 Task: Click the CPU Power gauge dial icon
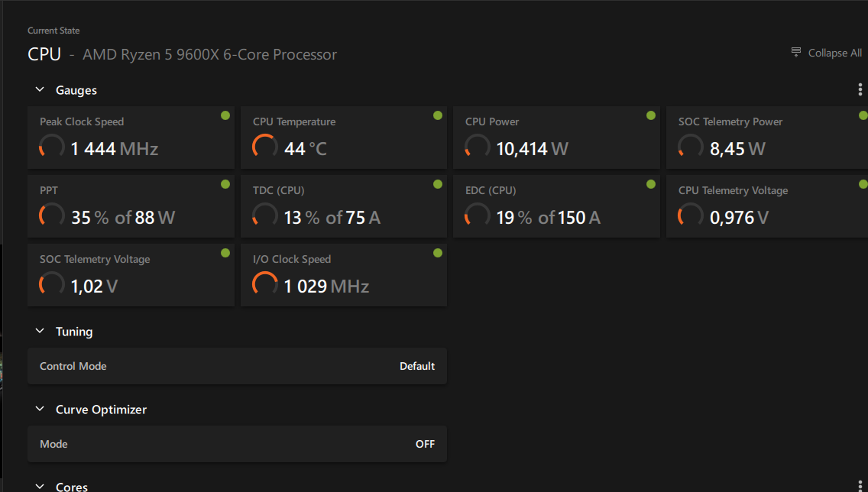tap(477, 147)
